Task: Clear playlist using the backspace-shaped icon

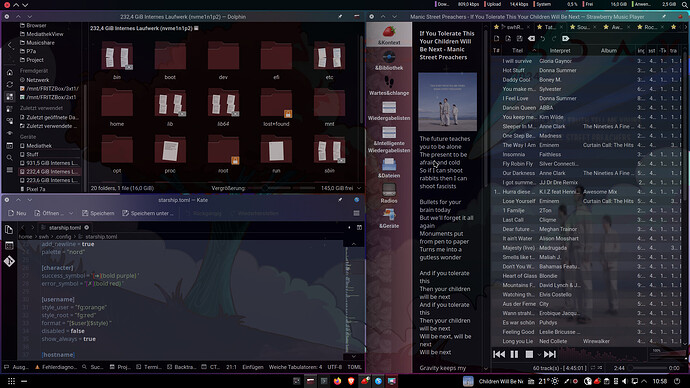Action: point(531,39)
